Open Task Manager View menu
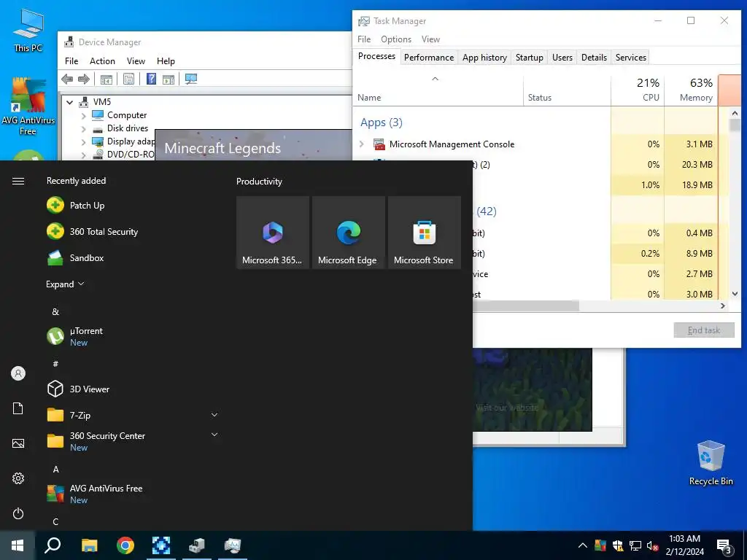Image resolution: width=747 pixels, height=560 pixels. pyautogui.click(x=430, y=39)
